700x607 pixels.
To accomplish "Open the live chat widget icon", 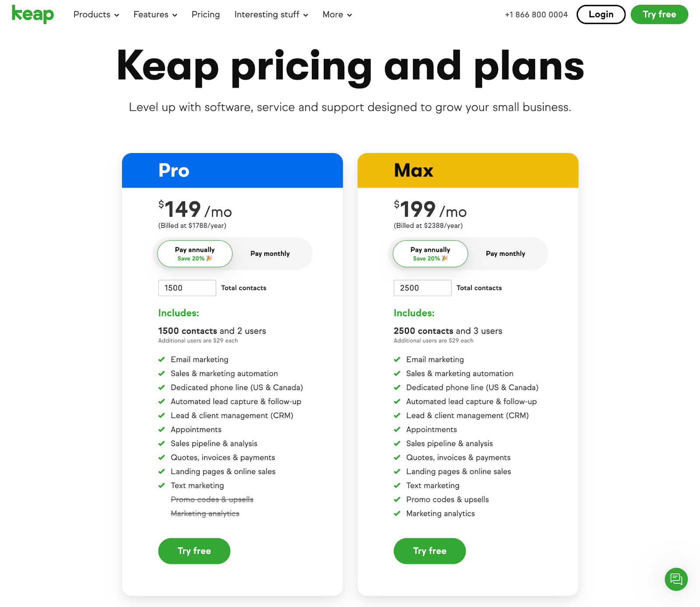I will (x=676, y=579).
